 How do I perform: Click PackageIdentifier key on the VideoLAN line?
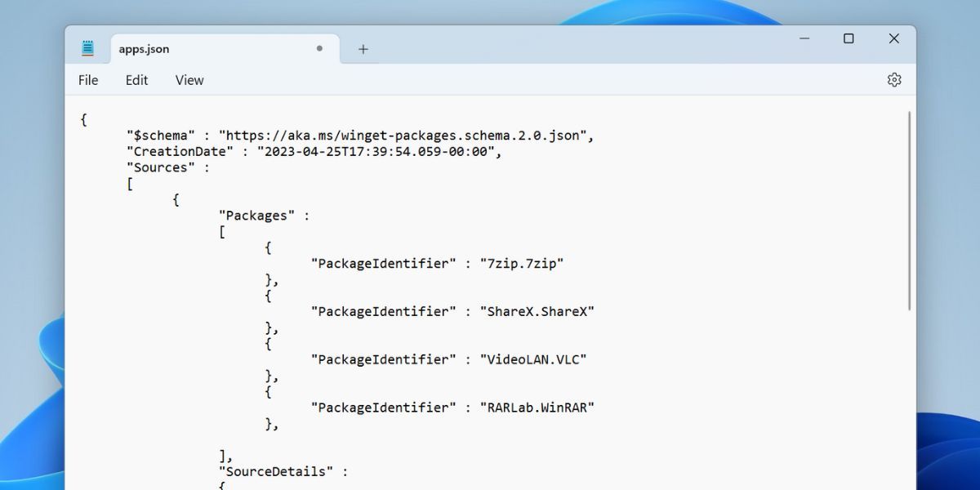point(384,359)
